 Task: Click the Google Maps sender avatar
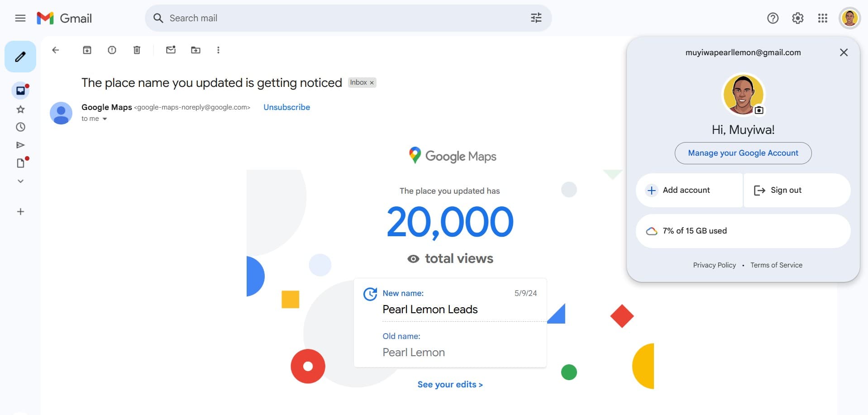61,113
